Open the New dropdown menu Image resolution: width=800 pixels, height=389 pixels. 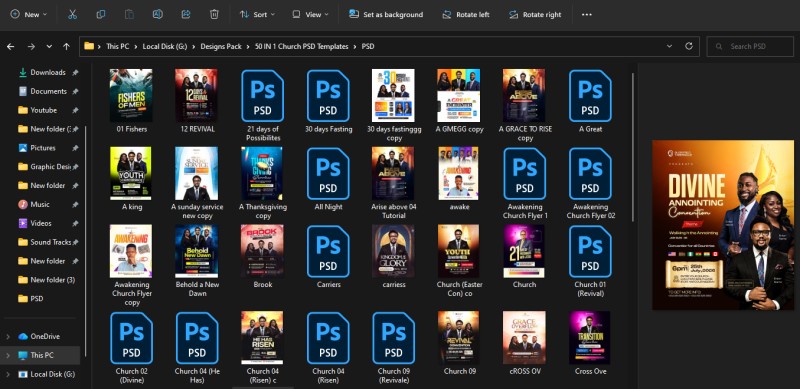[x=29, y=14]
